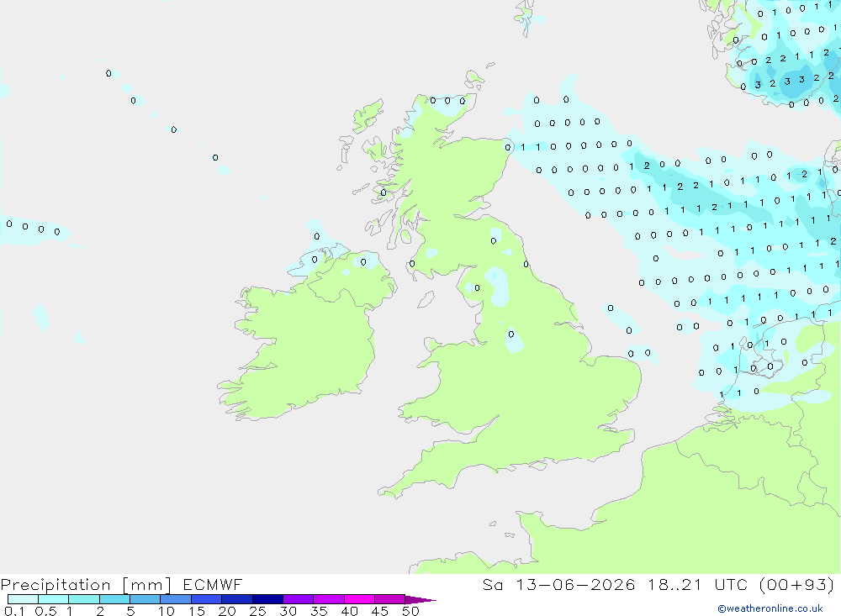The width and height of the screenshot is (841, 616).
Task: Pick the 35–40 mm legend color swatch
Action: (328, 599)
